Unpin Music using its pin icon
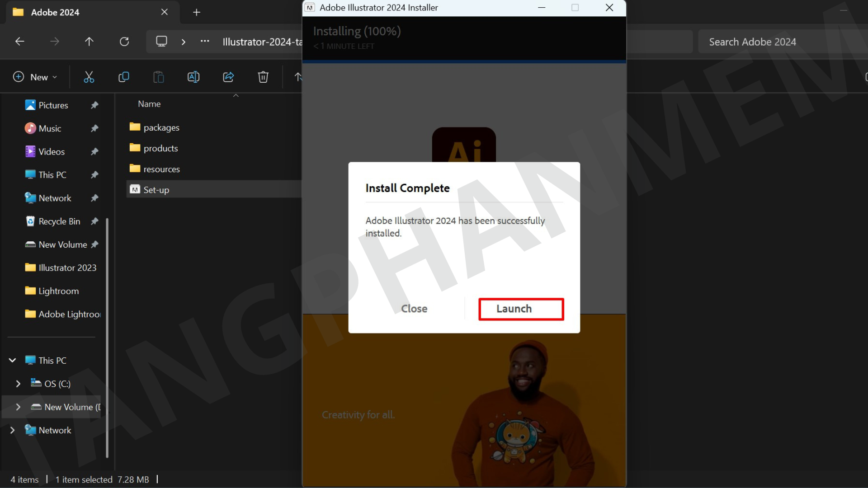This screenshot has height=488, width=868. tap(94, 128)
